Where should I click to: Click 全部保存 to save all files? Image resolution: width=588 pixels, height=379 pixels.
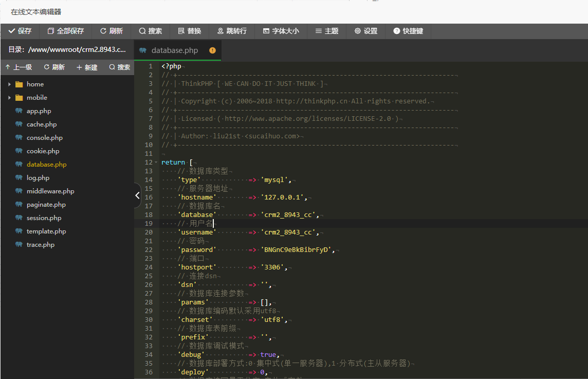pos(66,31)
